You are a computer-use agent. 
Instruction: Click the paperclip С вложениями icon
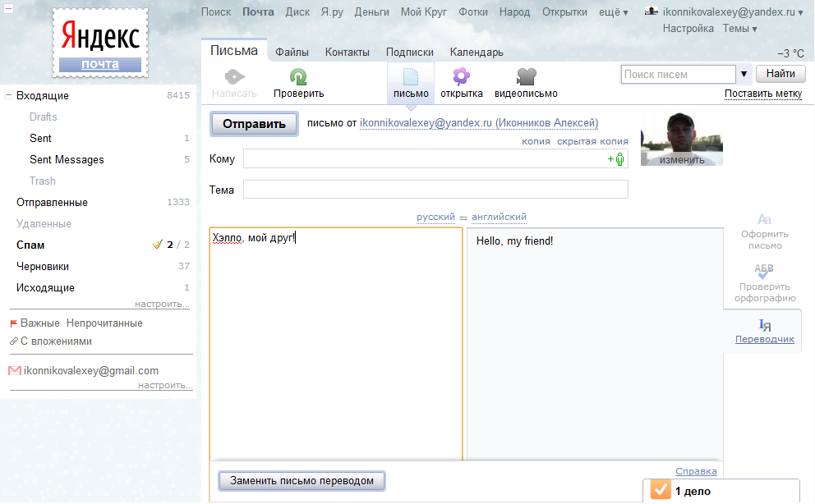point(14,341)
